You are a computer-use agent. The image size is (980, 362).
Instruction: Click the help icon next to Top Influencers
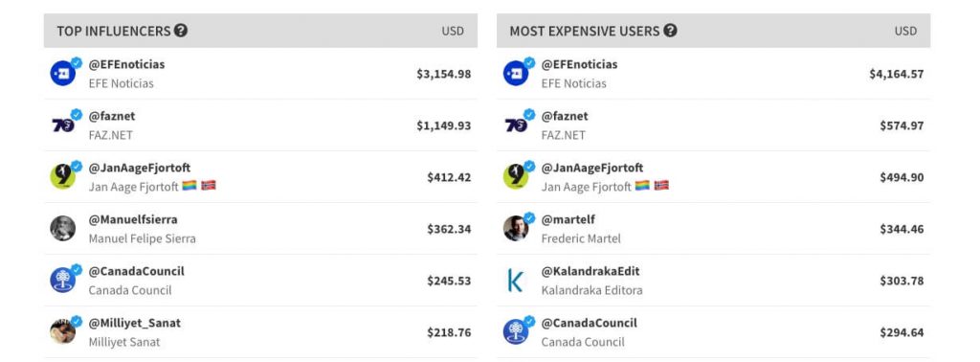pos(181,31)
